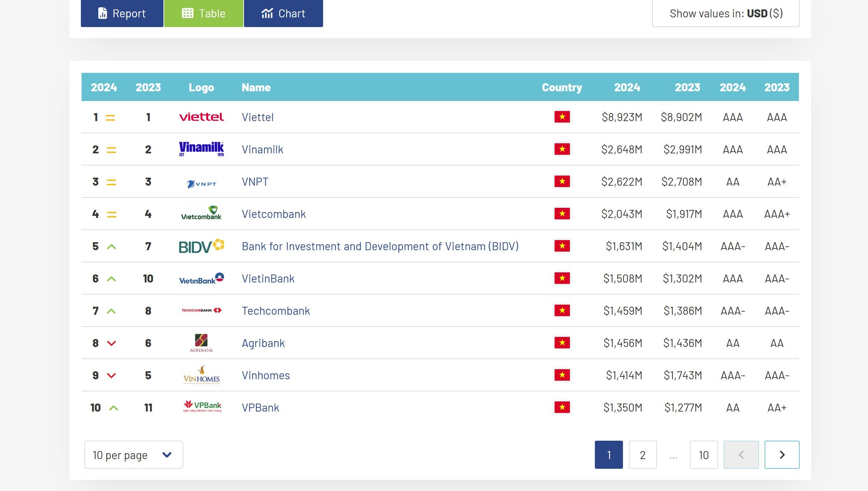Open Show values in USD currency selector
Screen dimensions: 868x491
click(x=726, y=13)
